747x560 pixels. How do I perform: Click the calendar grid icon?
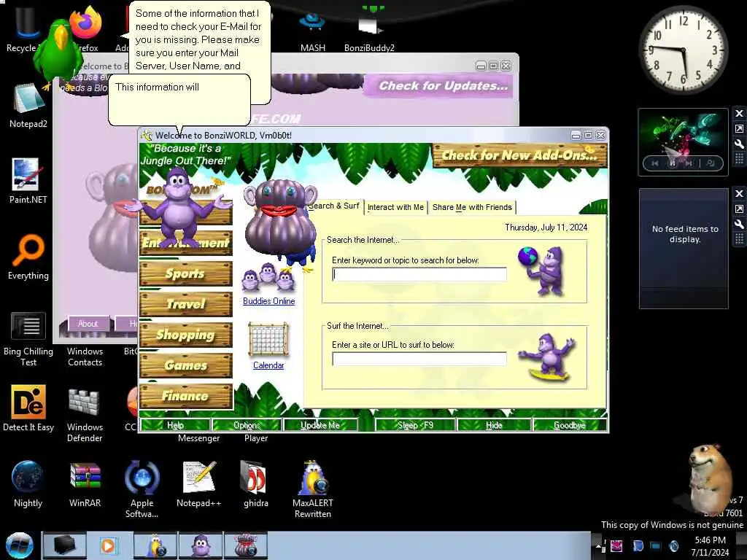point(268,340)
